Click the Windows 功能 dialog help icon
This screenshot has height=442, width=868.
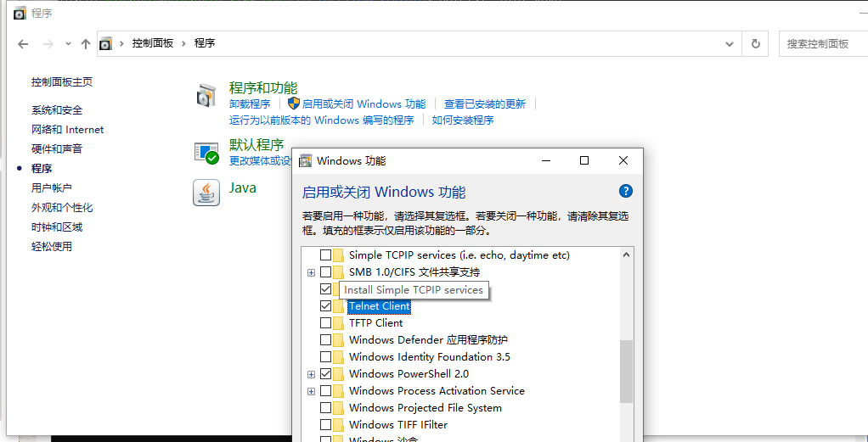(x=625, y=192)
